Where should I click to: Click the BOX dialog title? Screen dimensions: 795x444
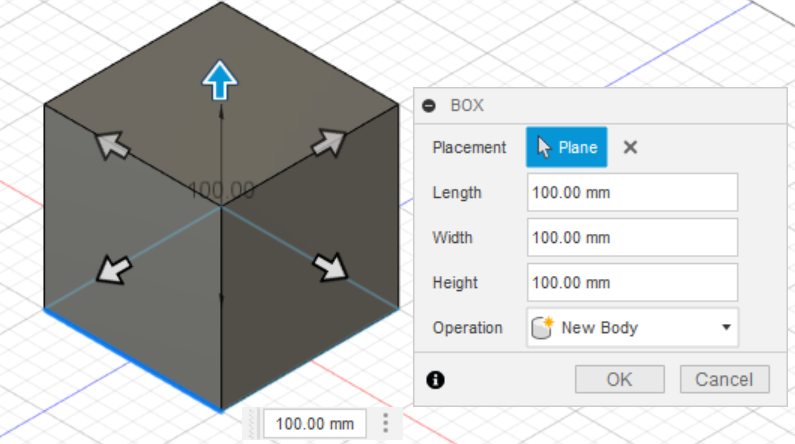coord(467,105)
